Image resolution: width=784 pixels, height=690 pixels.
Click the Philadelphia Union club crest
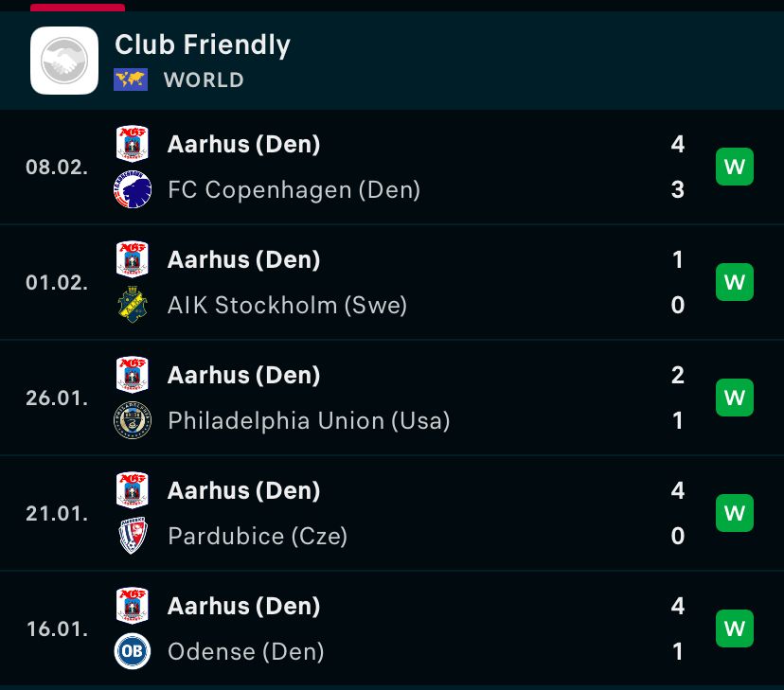[132, 420]
